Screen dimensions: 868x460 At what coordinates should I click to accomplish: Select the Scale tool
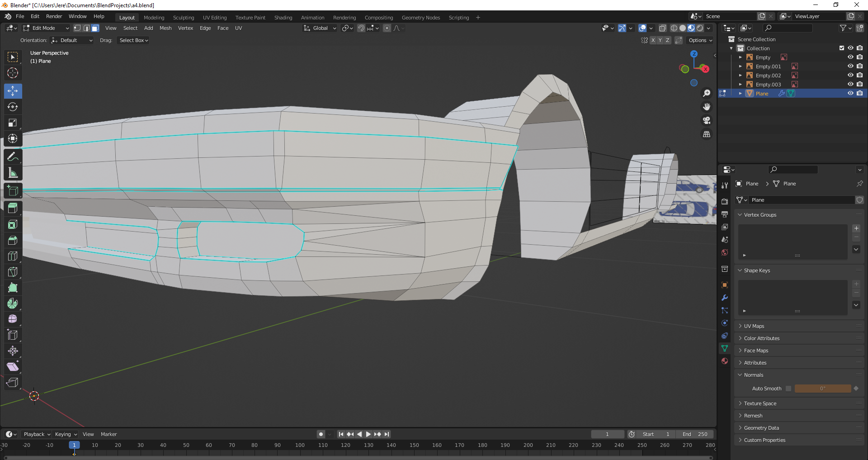pyautogui.click(x=13, y=123)
